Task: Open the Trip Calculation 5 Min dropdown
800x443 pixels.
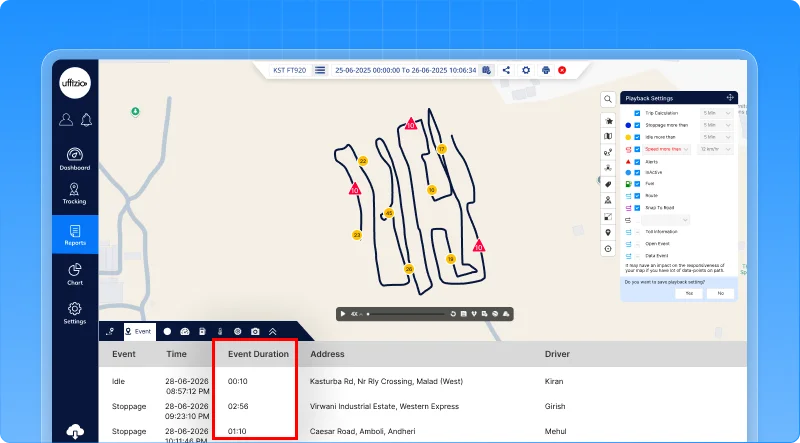Action: coord(717,113)
